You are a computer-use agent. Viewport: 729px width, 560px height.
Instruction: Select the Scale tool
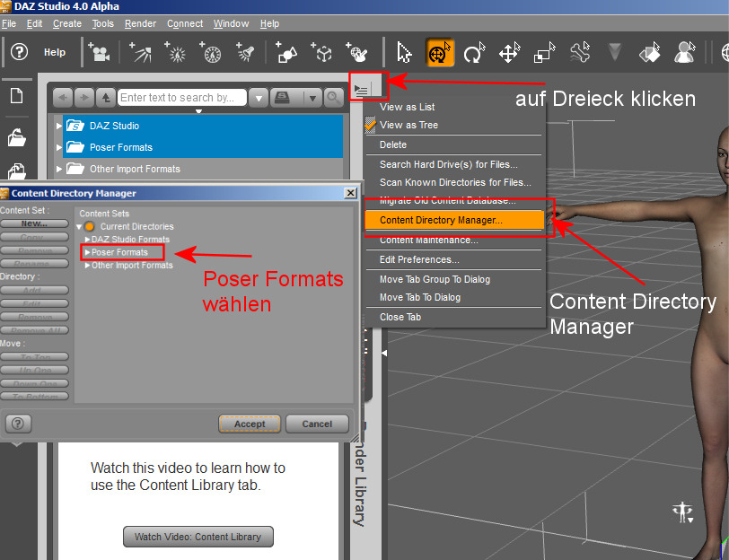(x=544, y=52)
